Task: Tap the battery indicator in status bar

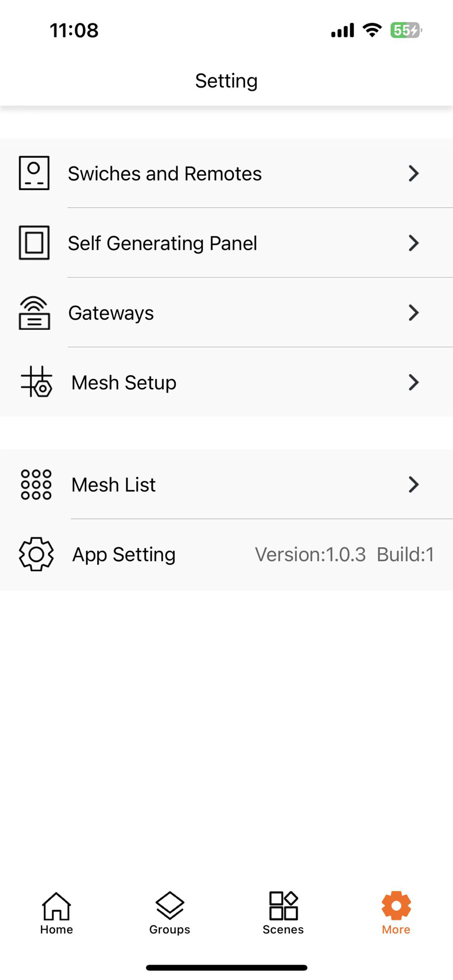Action: coord(406,30)
